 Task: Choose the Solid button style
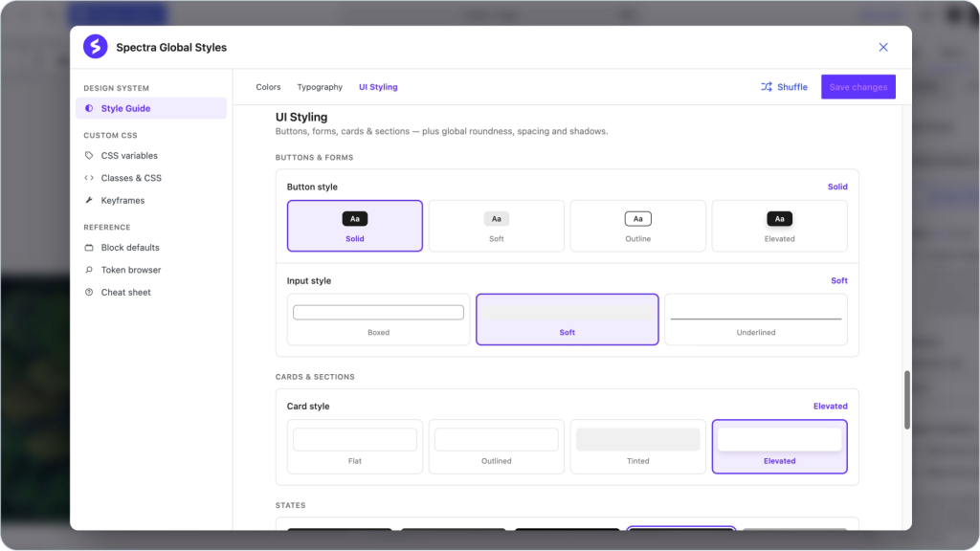[355, 226]
